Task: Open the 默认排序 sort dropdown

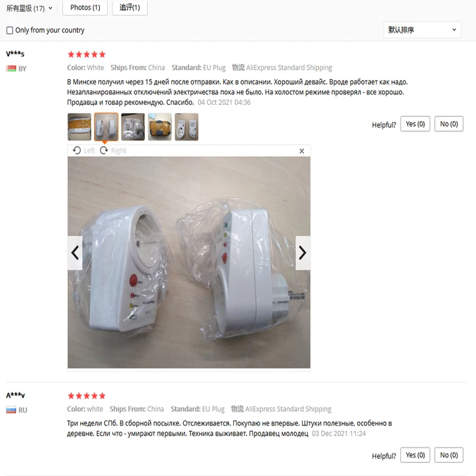Action: coord(422,30)
